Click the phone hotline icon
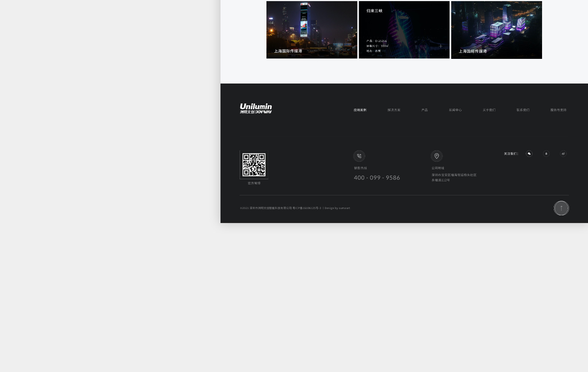Viewport: 588px width, 372px height. click(359, 156)
